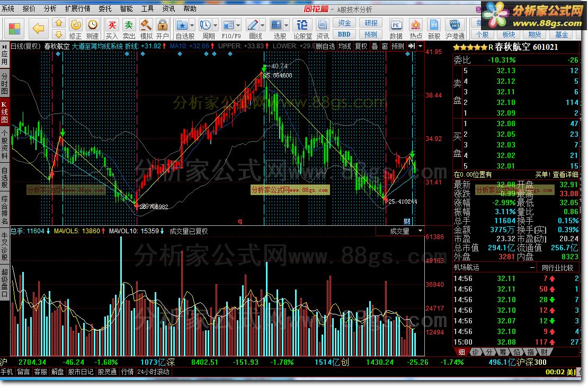Expand the F10/F9 dropdown arrow
Image resolution: width=588 pixels, height=387 pixels.
tap(238, 25)
